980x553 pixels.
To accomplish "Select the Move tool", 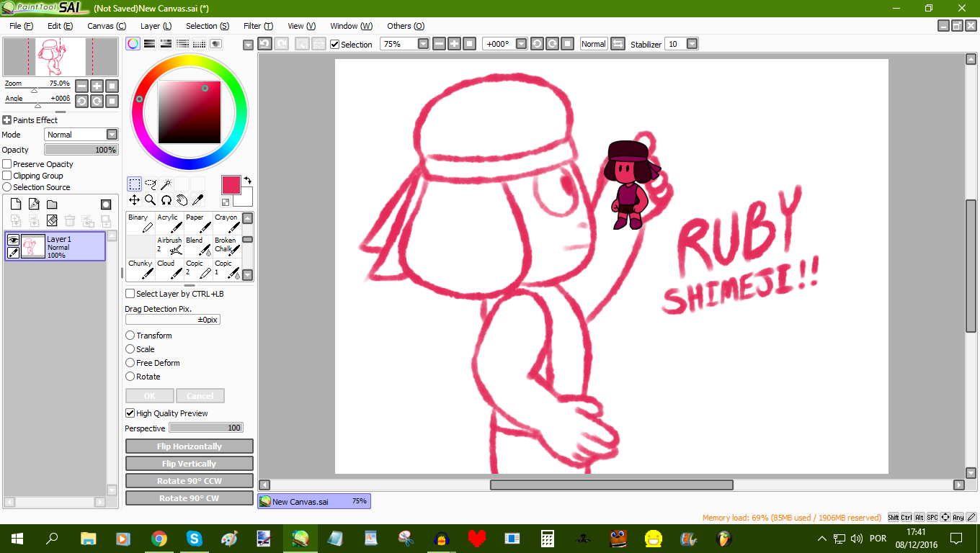I will tap(135, 199).
